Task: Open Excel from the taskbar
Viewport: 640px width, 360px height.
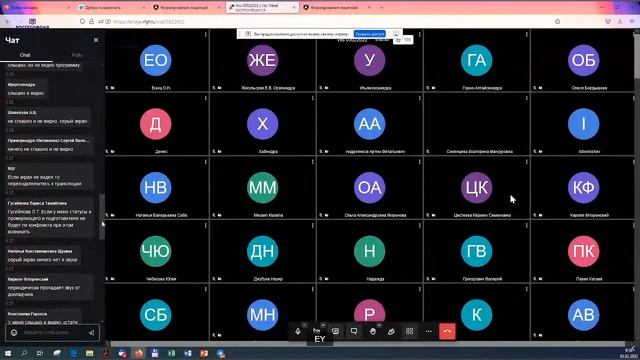Action: pos(171,353)
